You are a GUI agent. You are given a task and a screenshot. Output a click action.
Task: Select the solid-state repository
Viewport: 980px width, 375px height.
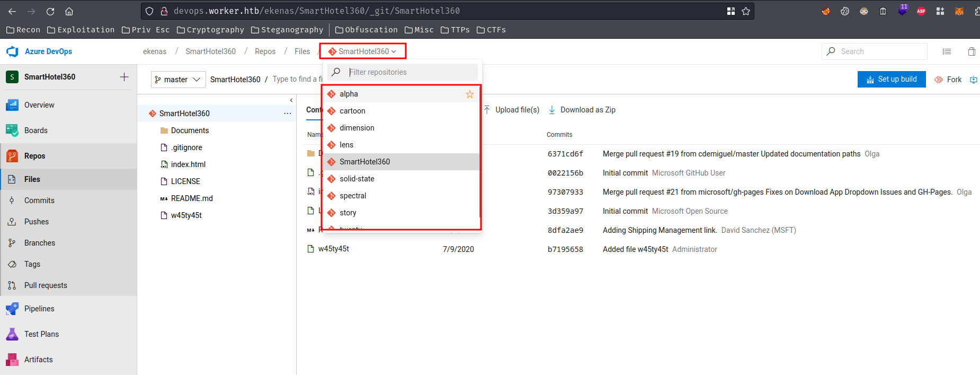[401, 179]
